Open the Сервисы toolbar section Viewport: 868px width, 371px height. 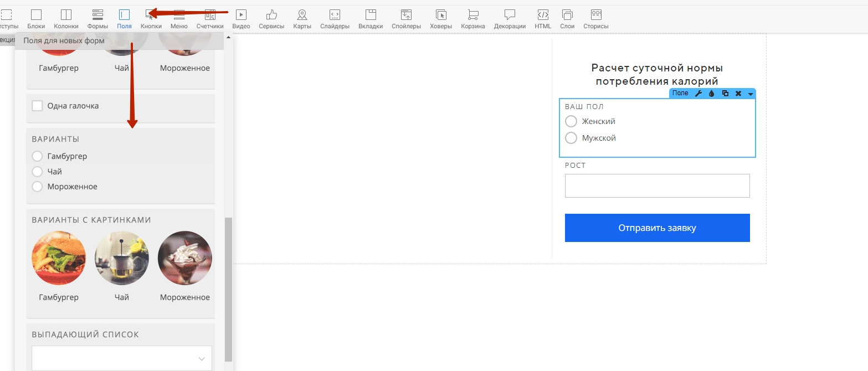point(271,19)
